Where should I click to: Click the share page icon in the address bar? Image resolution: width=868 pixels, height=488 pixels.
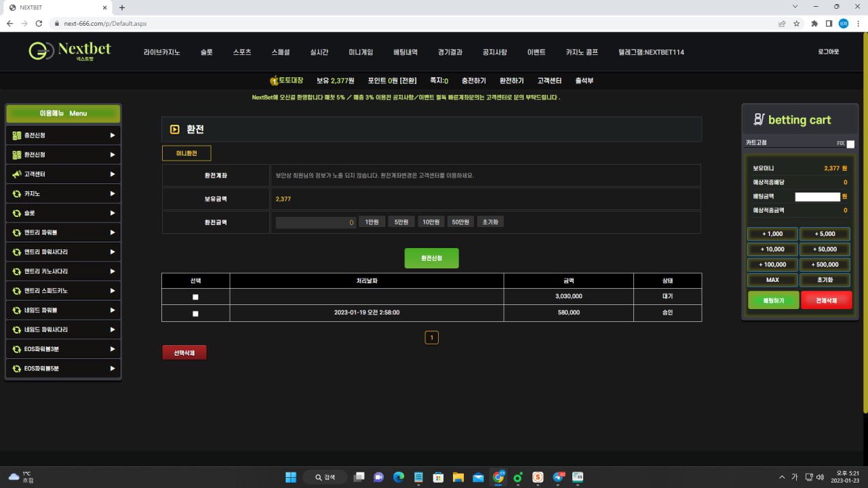(x=782, y=23)
